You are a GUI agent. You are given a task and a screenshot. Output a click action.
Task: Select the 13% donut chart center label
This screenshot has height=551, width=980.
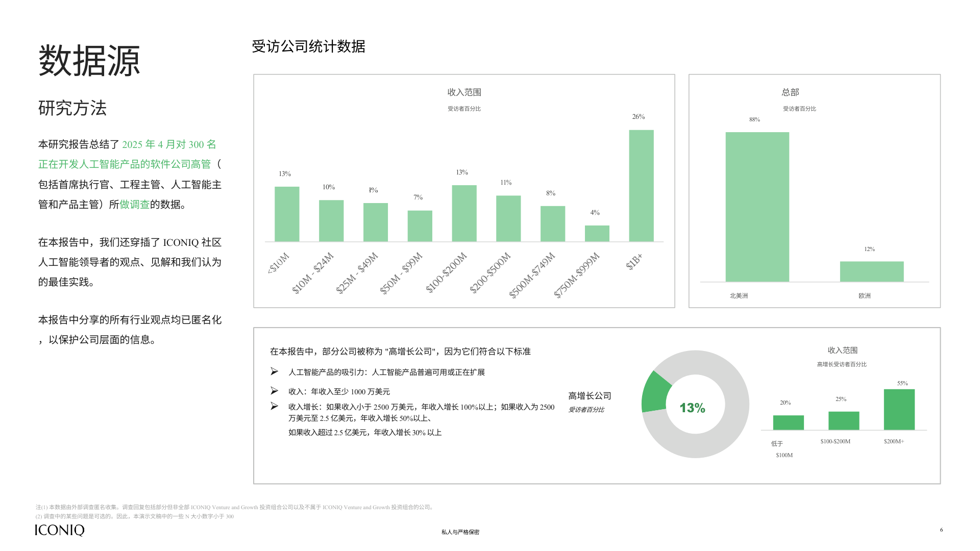[692, 408]
